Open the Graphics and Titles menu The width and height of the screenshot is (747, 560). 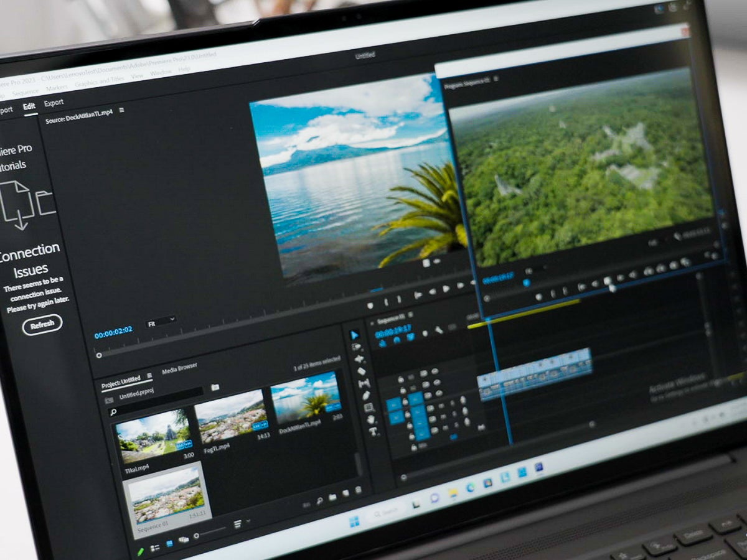pos(99,81)
